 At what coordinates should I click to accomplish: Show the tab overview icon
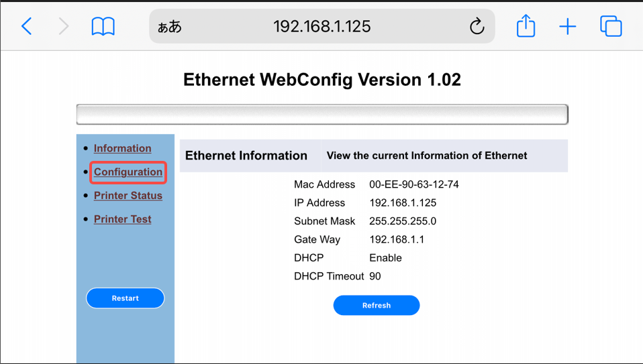pos(611,27)
